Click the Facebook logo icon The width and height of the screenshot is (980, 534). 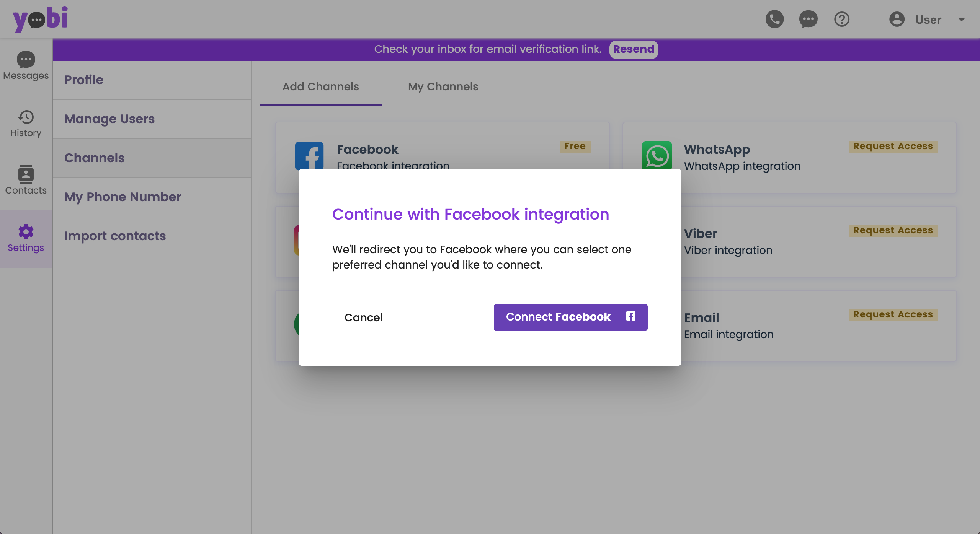pos(309,155)
